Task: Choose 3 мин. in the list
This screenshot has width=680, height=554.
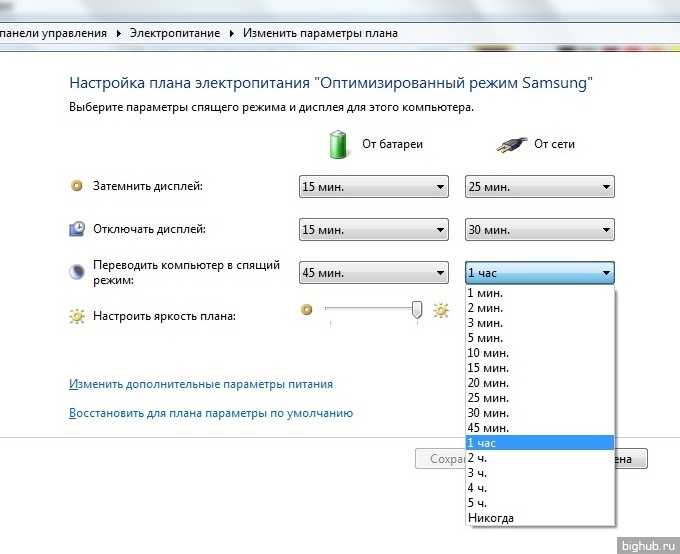Action: click(x=540, y=323)
